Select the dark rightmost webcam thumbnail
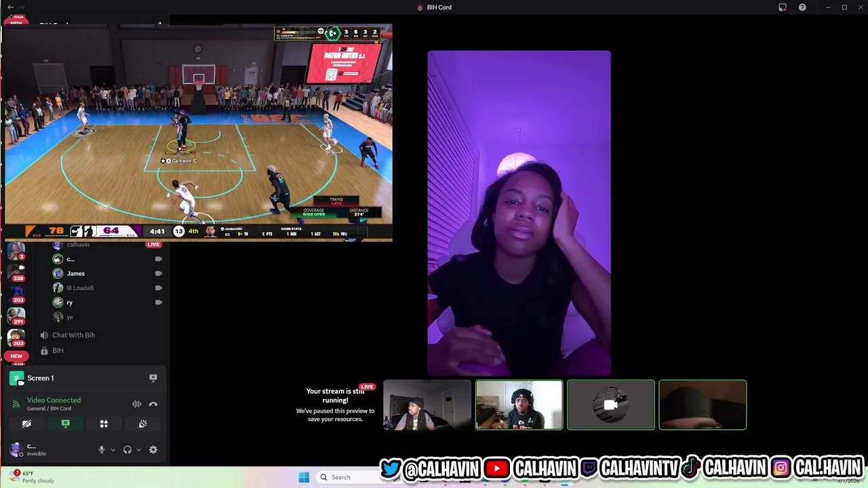Image resolution: width=868 pixels, height=488 pixels. point(703,405)
